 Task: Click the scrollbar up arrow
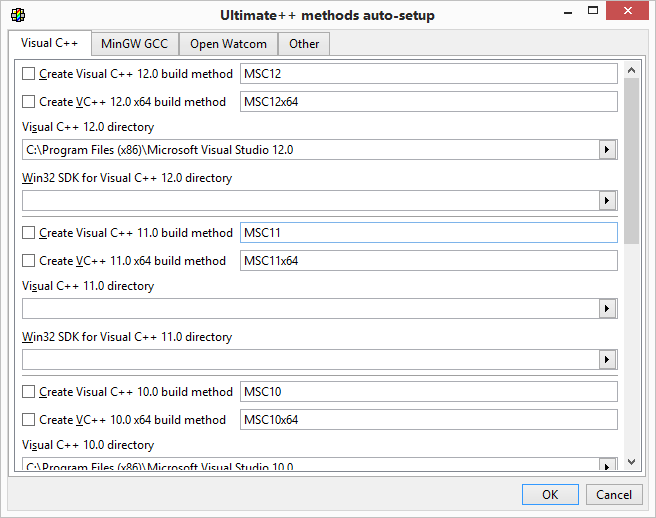(631, 69)
